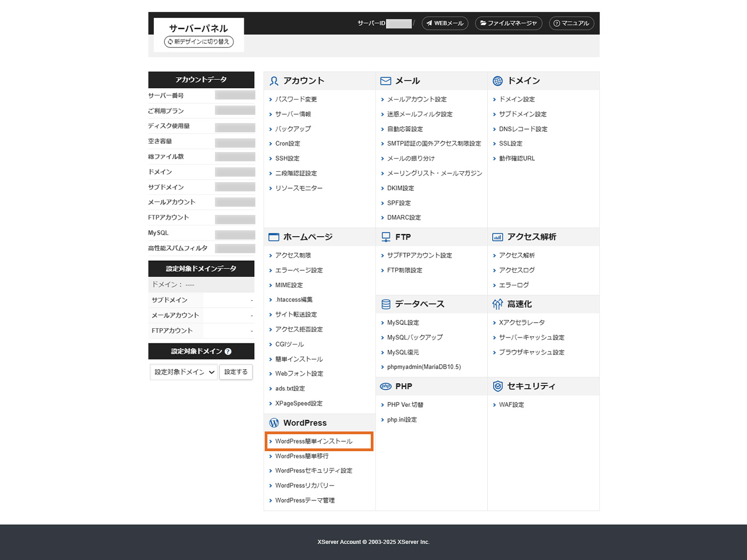The height and width of the screenshot is (560, 747).
Task: Open the 設定対象ドメイン dropdown
Action: point(184,372)
